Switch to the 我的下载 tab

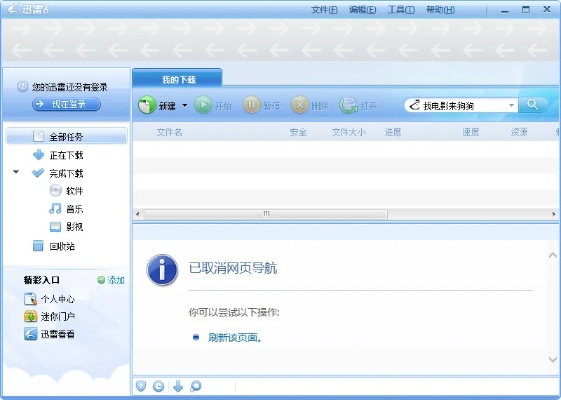(178, 79)
